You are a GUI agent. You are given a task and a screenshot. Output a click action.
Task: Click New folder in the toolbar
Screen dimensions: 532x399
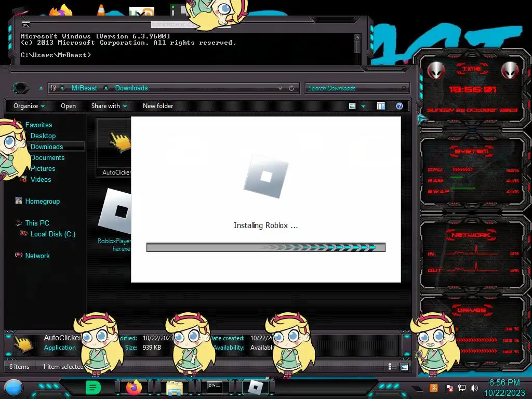pos(158,106)
